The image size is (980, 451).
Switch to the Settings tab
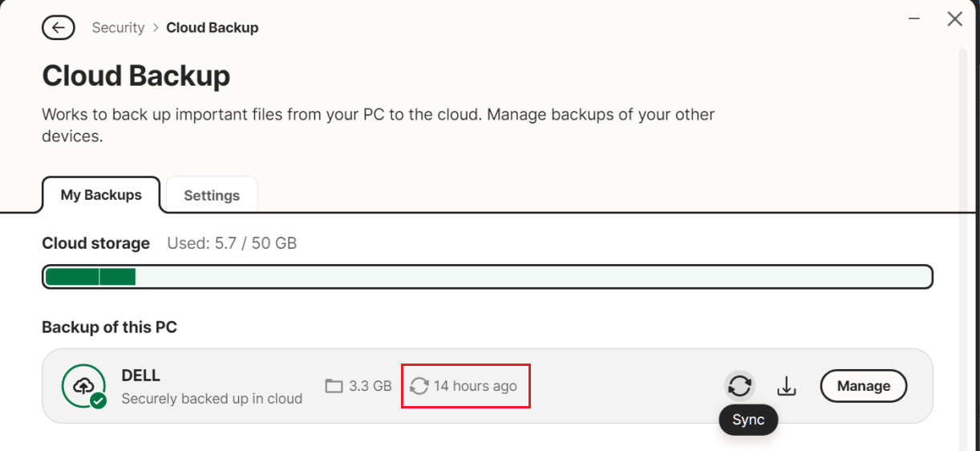point(212,195)
